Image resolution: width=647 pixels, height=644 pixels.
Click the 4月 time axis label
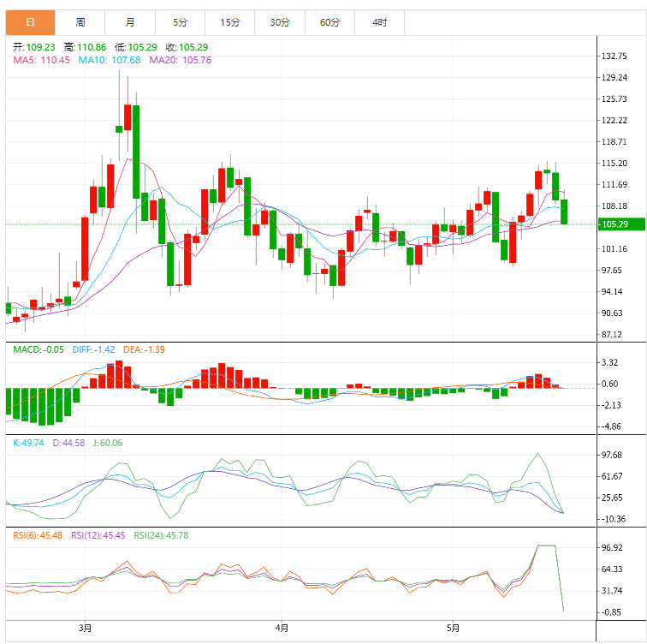(x=282, y=629)
